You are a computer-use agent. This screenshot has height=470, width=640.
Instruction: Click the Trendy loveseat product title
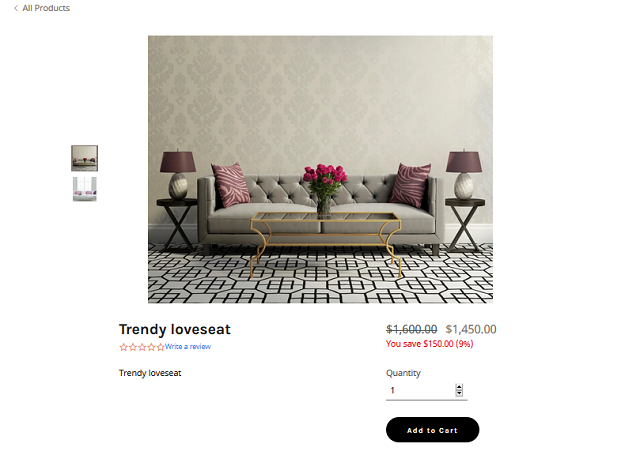(x=175, y=329)
